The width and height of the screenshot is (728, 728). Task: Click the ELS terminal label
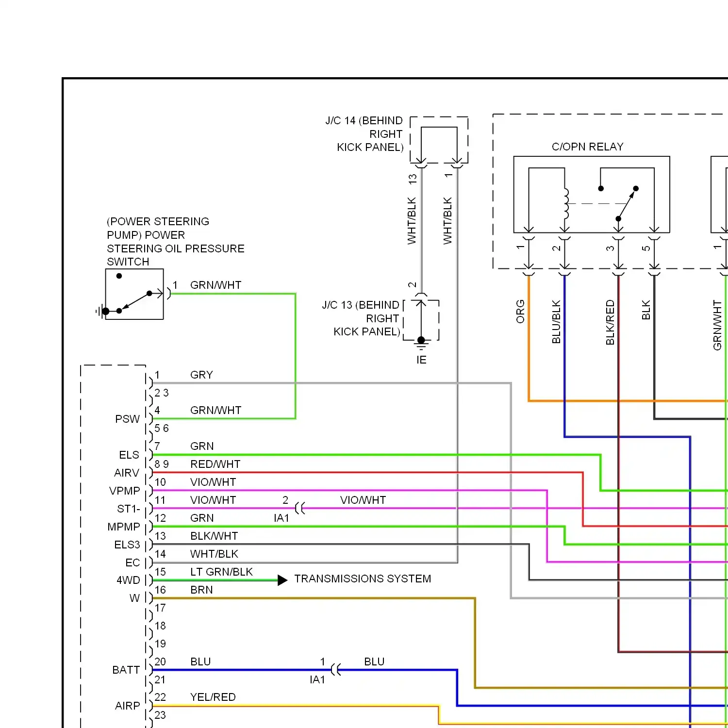[x=129, y=455]
